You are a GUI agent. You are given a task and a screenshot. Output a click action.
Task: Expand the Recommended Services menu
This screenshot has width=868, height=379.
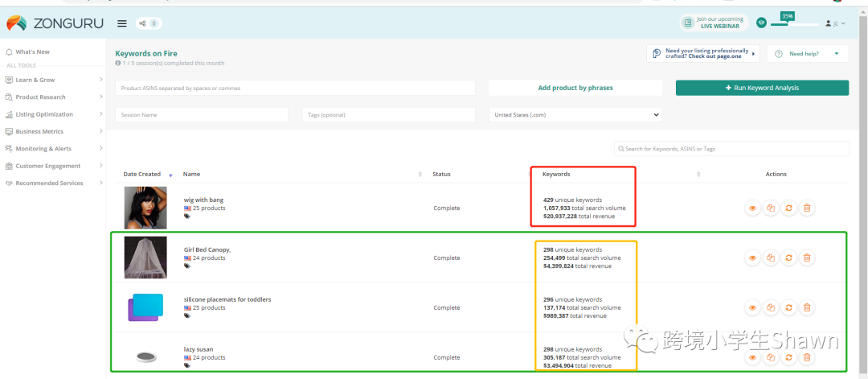[x=55, y=183]
